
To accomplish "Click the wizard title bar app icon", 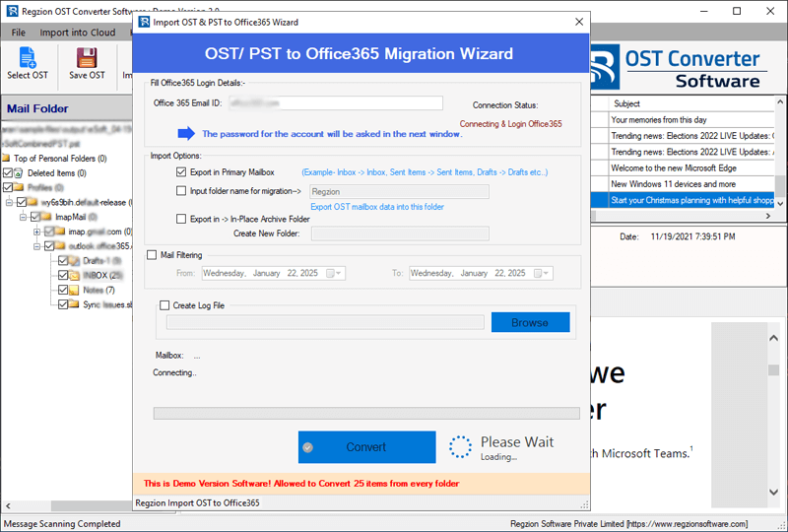I will [145, 22].
